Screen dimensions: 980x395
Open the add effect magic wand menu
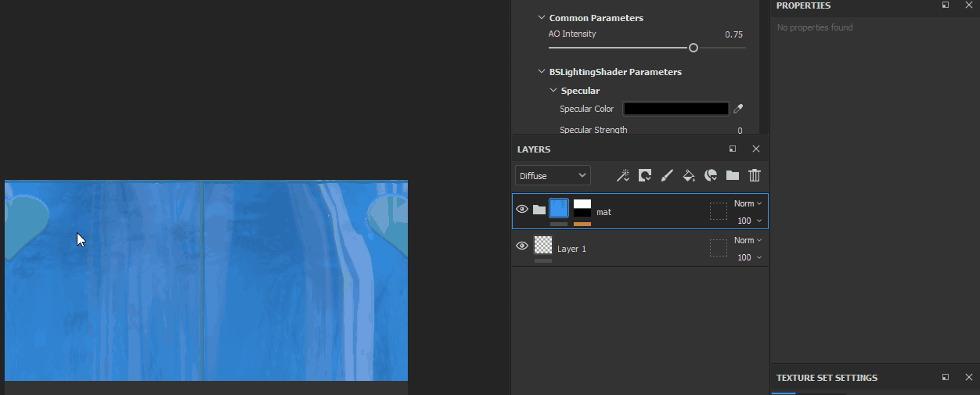[x=623, y=176]
